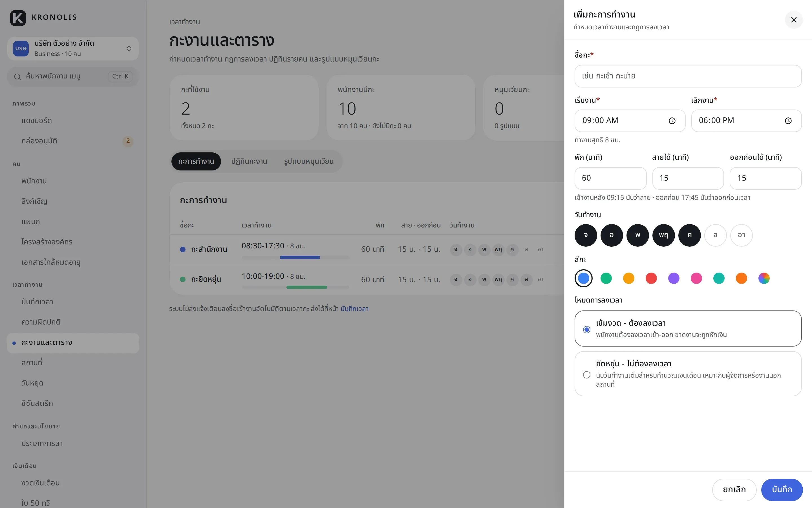Click the ยกเลิก cancel button
Screen dimensions: 812x508
734,490
